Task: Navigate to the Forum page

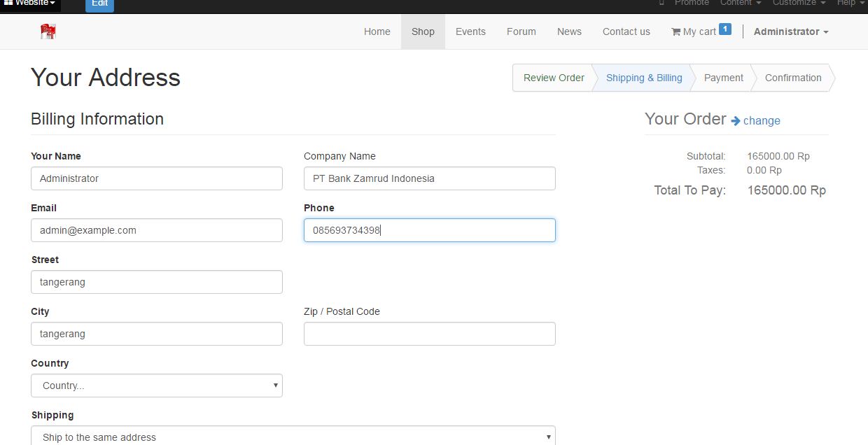Action: point(521,31)
